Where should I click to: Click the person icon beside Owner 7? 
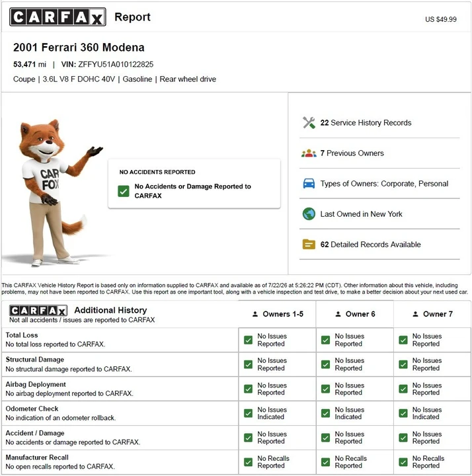415,314
